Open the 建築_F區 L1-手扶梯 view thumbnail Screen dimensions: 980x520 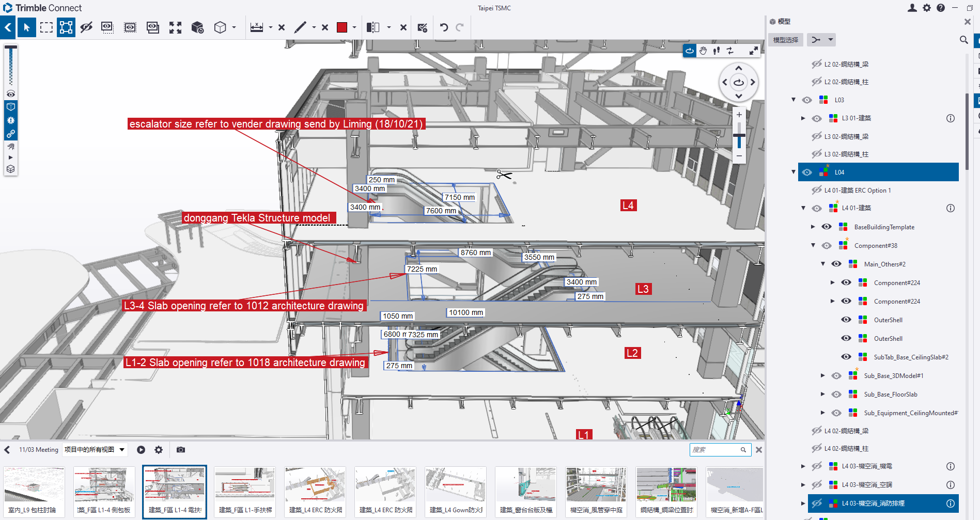(x=245, y=491)
